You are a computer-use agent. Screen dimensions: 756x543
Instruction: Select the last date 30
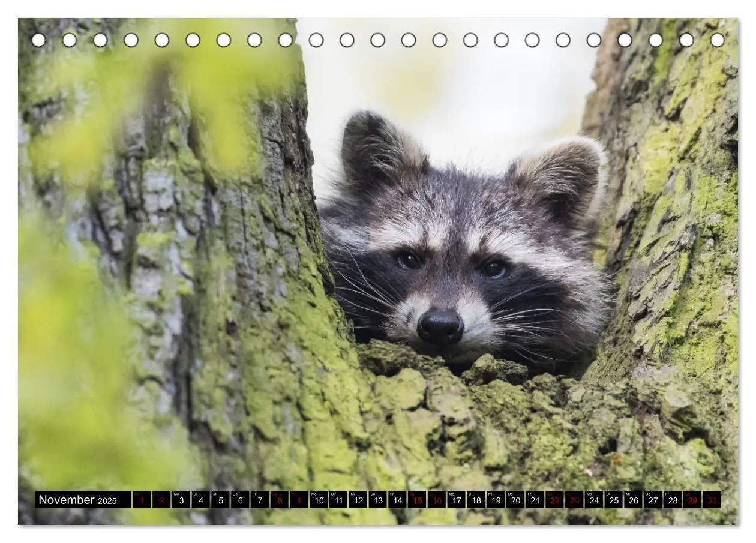coord(712,500)
